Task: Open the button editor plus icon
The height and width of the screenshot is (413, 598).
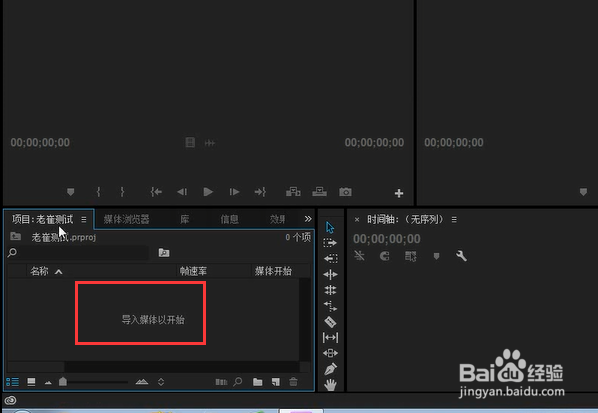Action: [399, 193]
